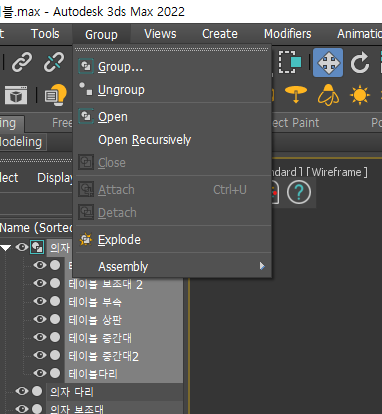
Task: Toggle visibility eye of 테이블 상판
Action: pyautogui.click(x=40, y=319)
